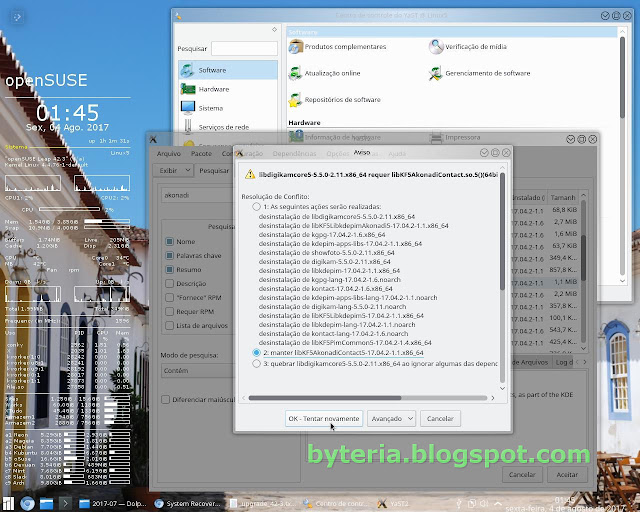This screenshot has height=512, width=640.
Task: Click Aceitar button in YaST2
Action: [x=567, y=474]
